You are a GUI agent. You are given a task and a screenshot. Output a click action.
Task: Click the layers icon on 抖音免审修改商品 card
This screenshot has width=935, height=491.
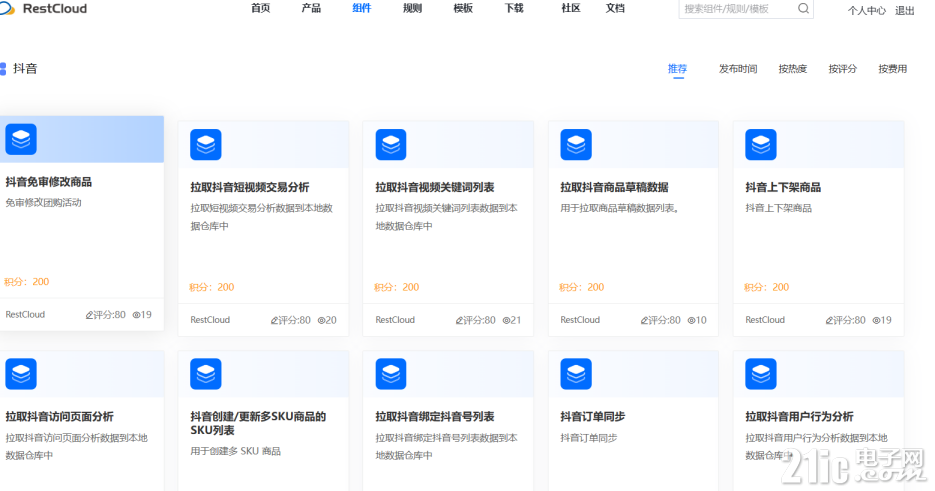pyautogui.click(x=21, y=139)
